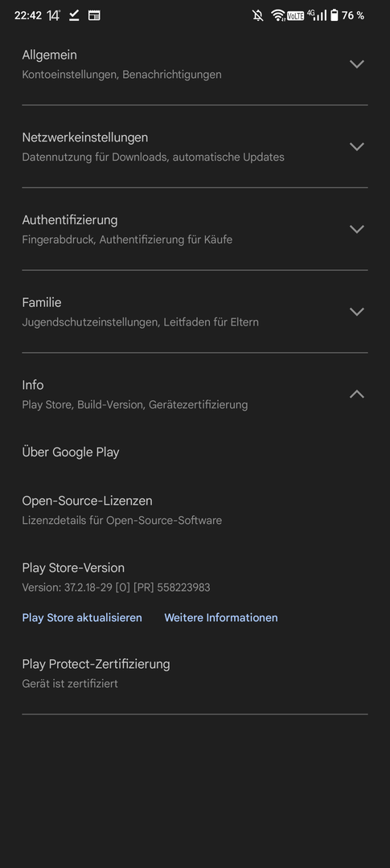This screenshot has height=868, width=390.
Task: Tap the muted notifications bell icon
Action: coord(257,15)
